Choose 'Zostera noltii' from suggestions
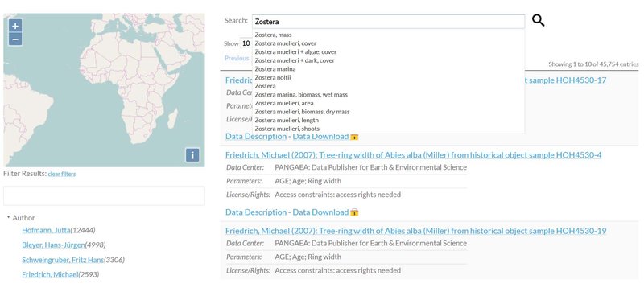 point(272,77)
